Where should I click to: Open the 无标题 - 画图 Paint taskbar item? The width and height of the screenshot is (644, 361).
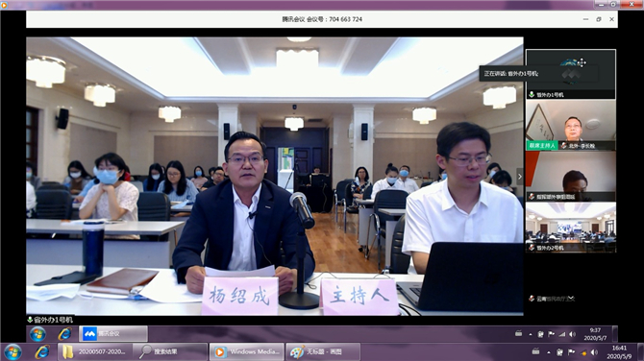pyautogui.click(x=323, y=352)
